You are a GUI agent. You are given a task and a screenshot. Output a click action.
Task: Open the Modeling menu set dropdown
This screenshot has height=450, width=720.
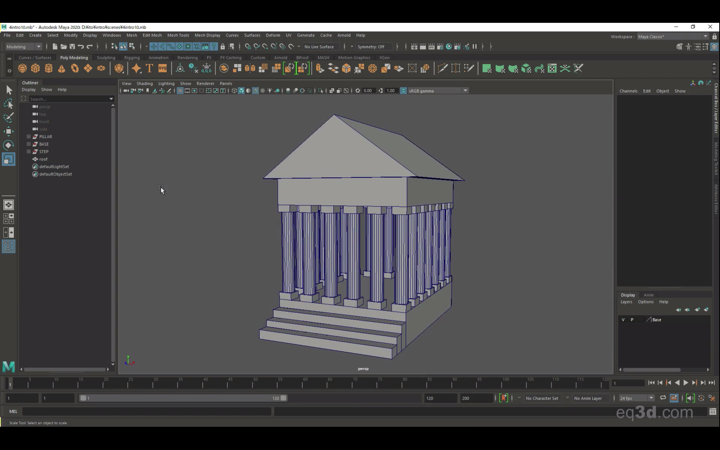click(x=24, y=46)
